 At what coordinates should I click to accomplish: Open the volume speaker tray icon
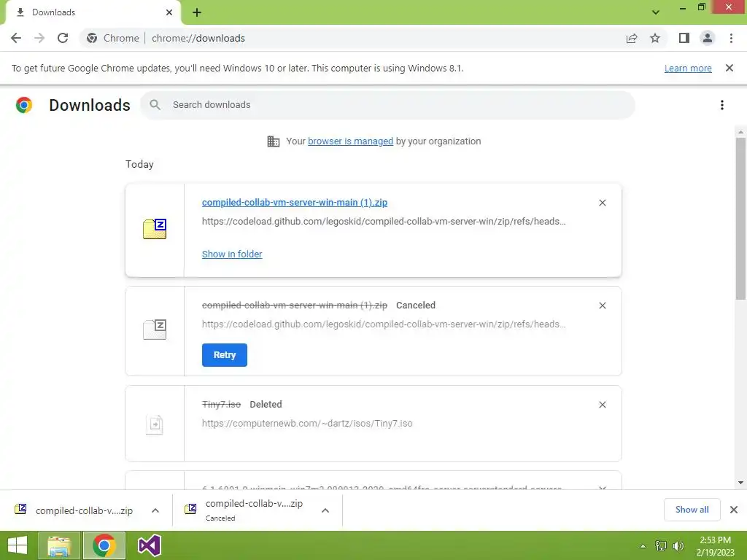[678, 546]
